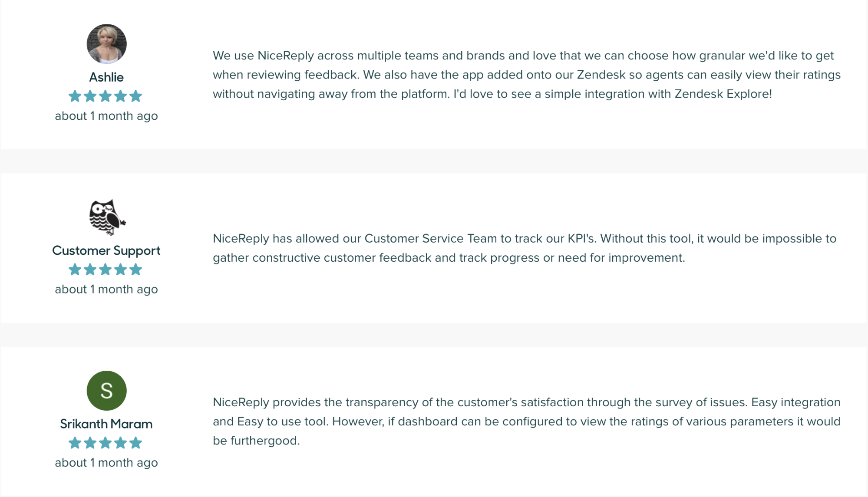Click the first star in Ashlie's rating

click(x=75, y=96)
